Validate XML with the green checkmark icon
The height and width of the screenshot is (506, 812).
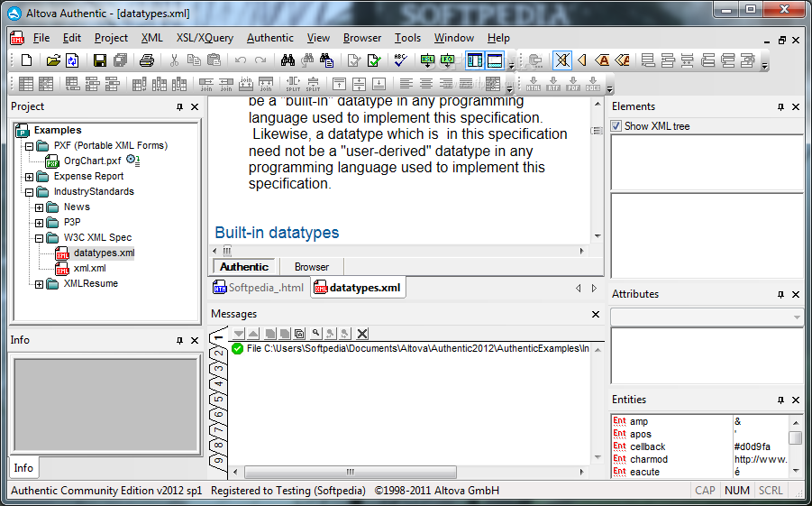(374, 60)
